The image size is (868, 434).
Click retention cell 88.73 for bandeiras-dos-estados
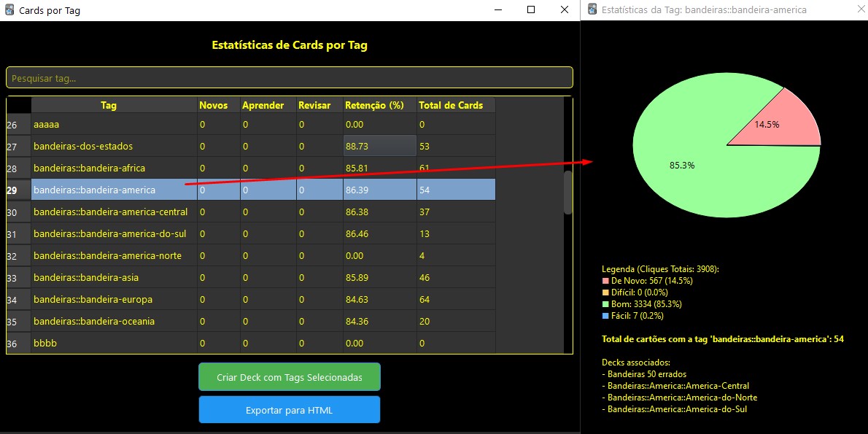(x=379, y=147)
